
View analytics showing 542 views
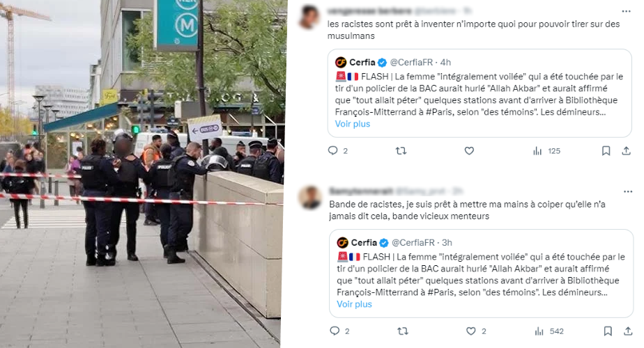549,331
